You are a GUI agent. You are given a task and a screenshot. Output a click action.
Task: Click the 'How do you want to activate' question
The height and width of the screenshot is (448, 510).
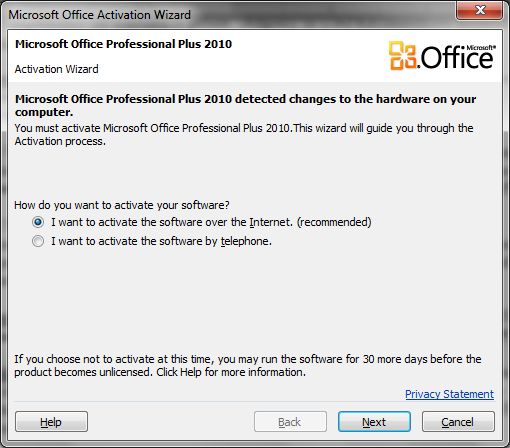122,205
